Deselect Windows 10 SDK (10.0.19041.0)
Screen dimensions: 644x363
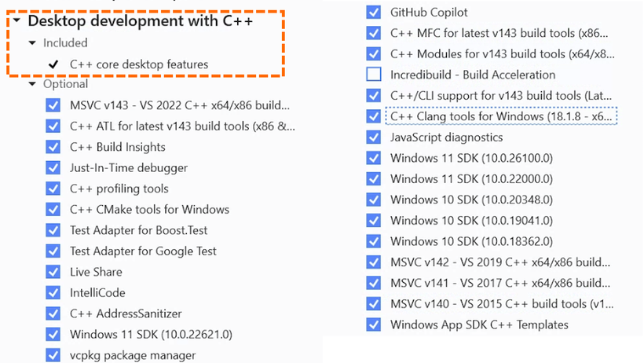point(373,220)
